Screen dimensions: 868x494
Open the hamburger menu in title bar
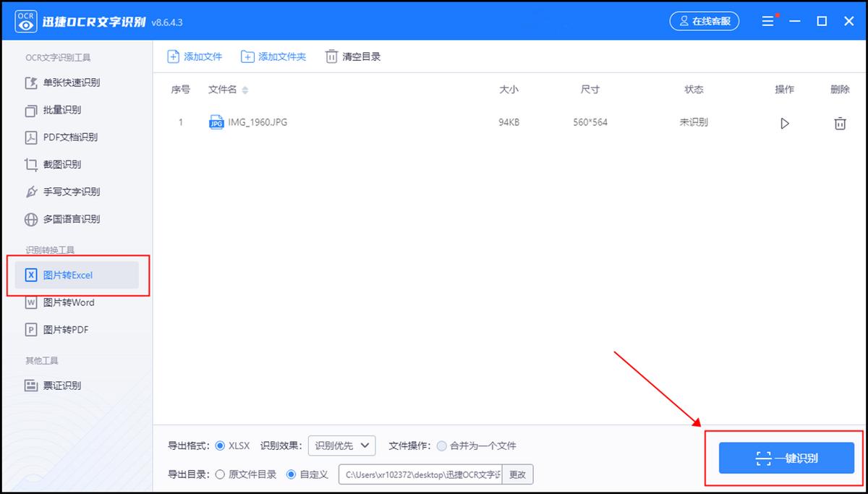(x=768, y=20)
